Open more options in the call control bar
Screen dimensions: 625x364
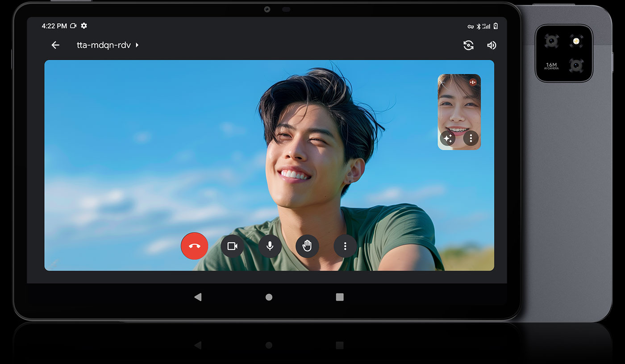pyautogui.click(x=345, y=246)
